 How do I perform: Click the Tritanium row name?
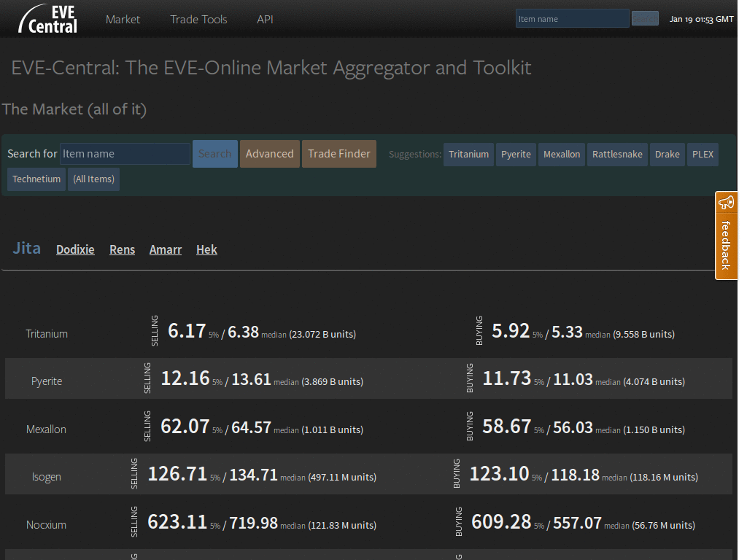point(47,334)
